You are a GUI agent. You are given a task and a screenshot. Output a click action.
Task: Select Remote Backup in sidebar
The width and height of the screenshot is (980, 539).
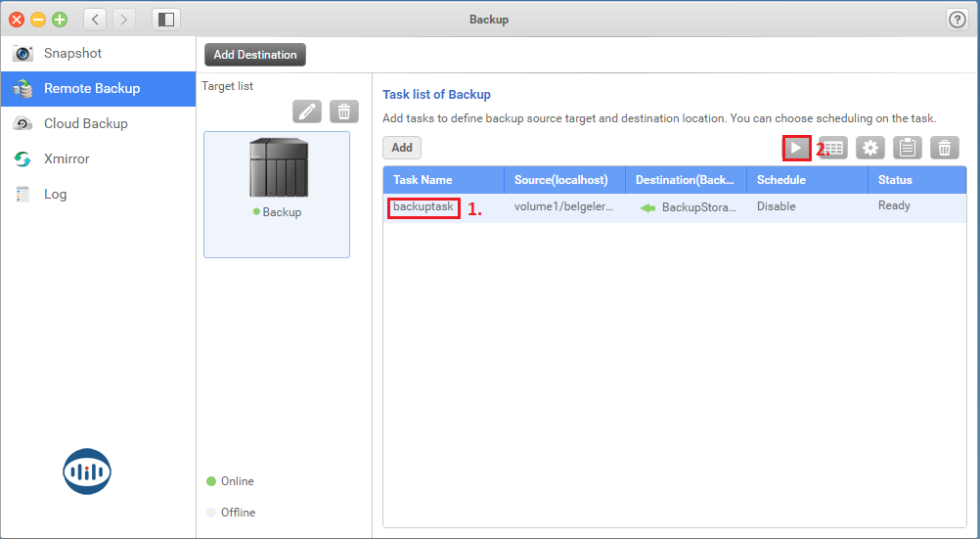[91, 88]
